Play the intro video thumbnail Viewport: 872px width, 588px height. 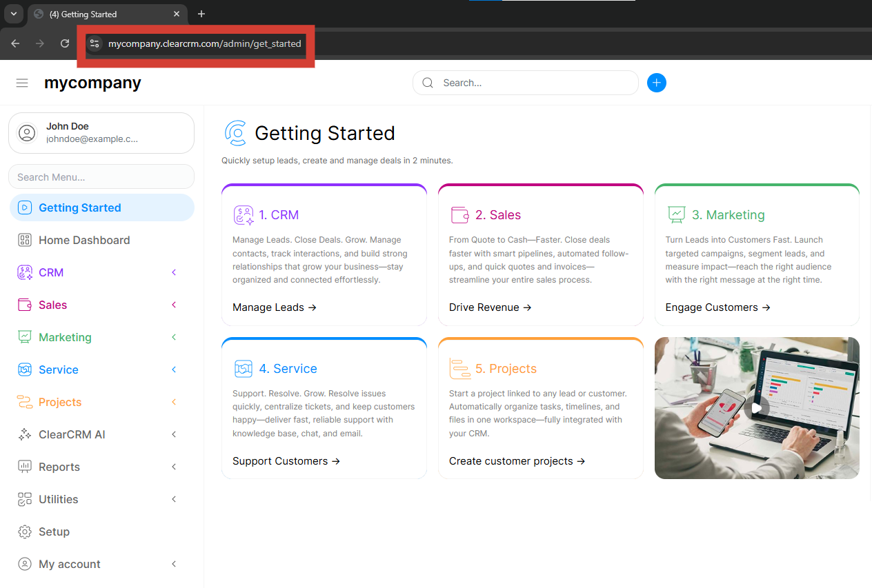[757, 408]
